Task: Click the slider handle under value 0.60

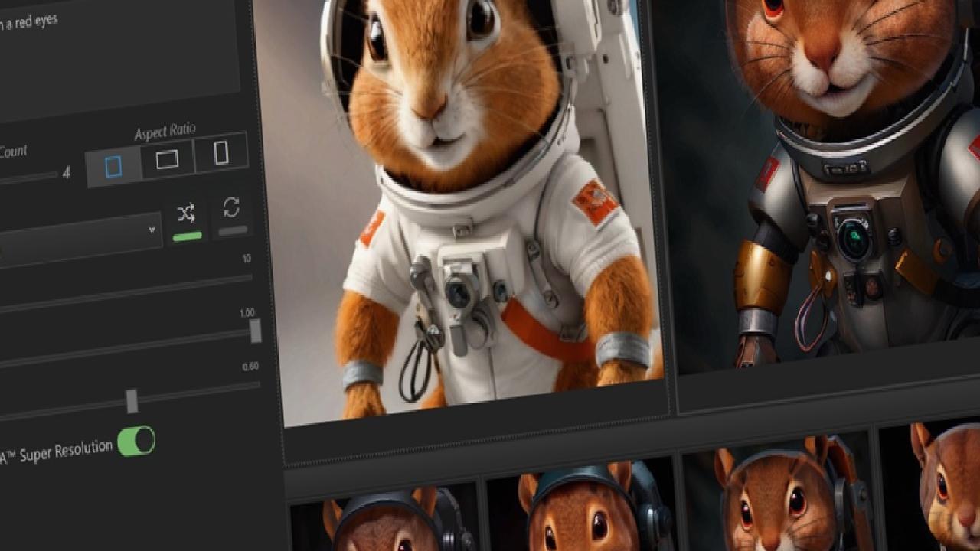Action: tap(132, 400)
